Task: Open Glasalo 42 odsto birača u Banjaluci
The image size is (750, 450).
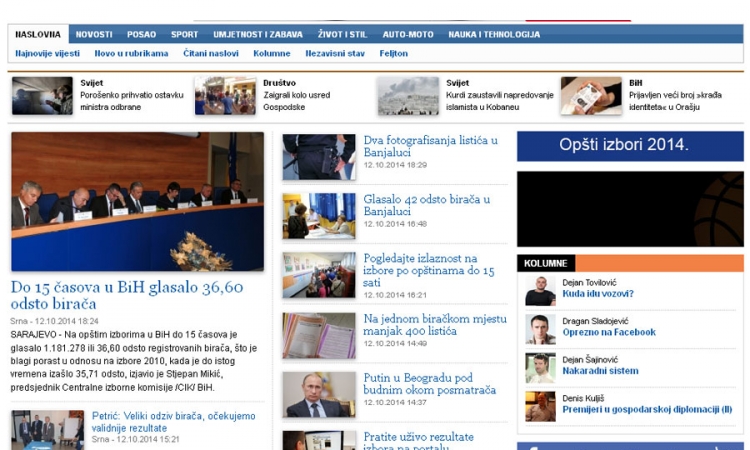Action: point(426,205)
